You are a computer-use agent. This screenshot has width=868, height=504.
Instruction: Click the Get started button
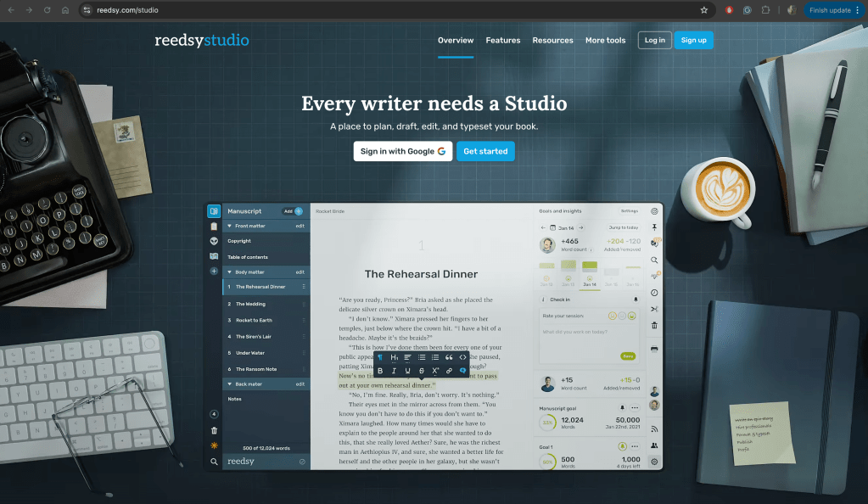point(485,151)
